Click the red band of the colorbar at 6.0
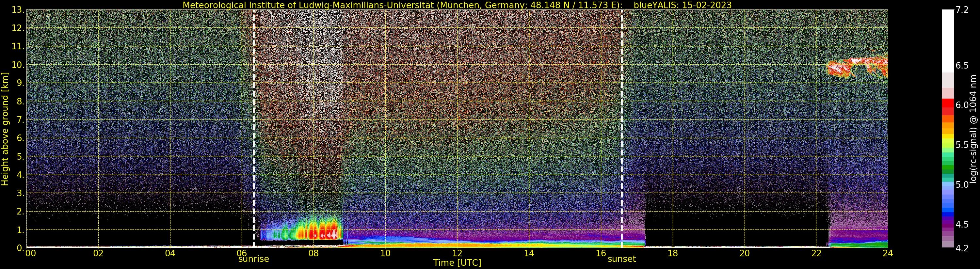Screen dimensions: 980x269 [x=948, y=104]
